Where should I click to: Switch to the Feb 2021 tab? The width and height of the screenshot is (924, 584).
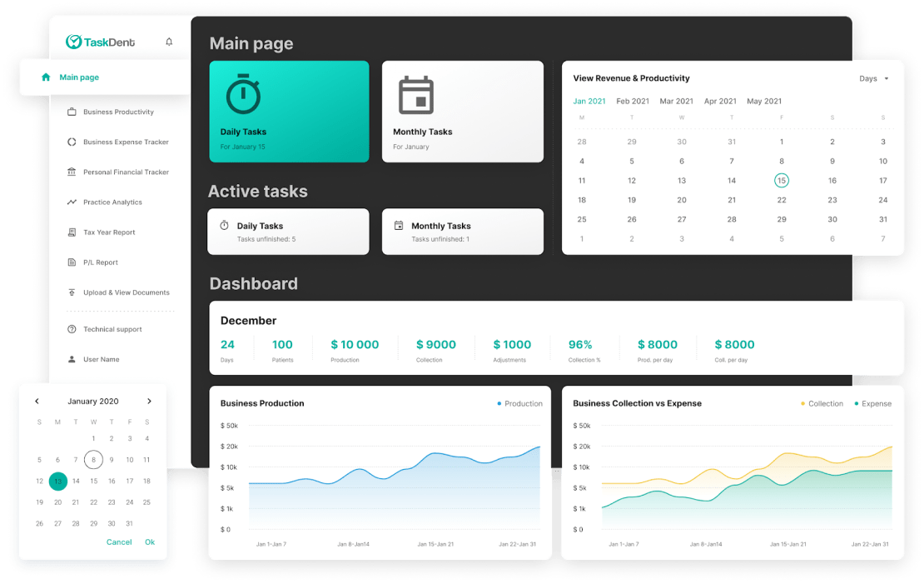[633, 100]
